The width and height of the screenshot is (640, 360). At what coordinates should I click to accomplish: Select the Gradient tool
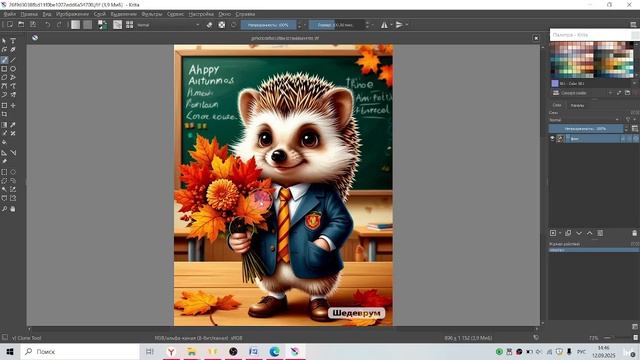tap(4, 125)
